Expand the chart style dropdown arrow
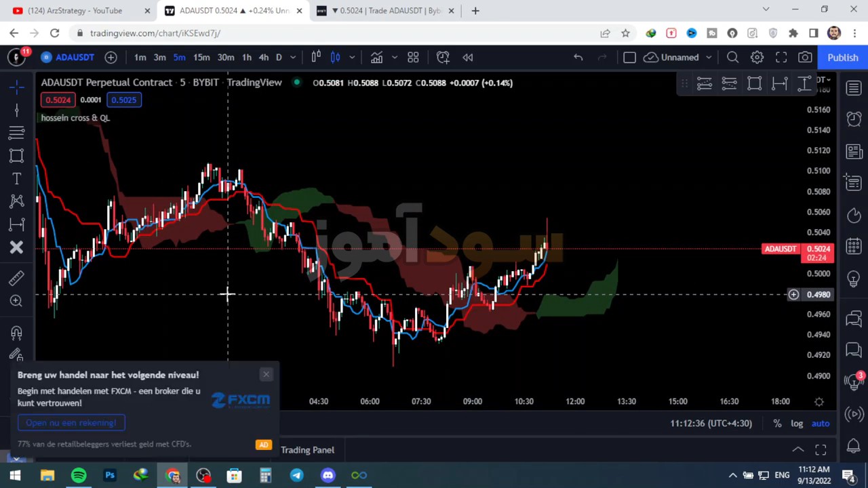This screenshot has width=868, height=488. tap(352, 58)
